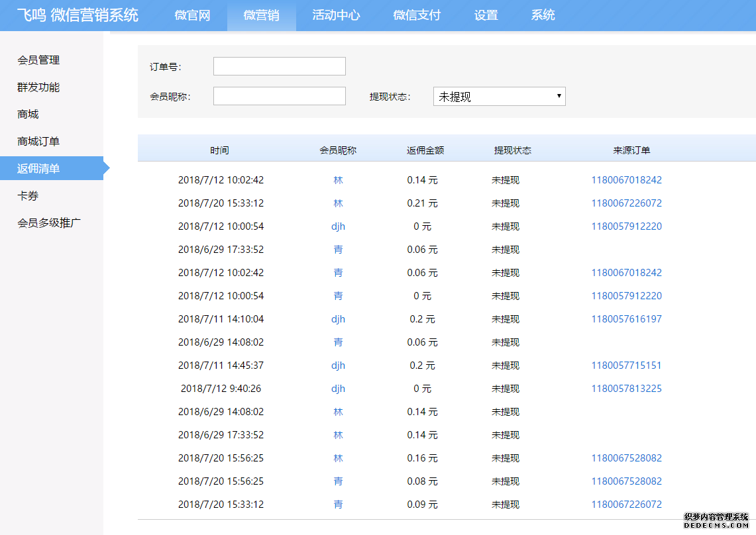Click the 返佣金额 column header
Image resolution: width=756 pixels, height=535 pixels.
coord(425,150)
